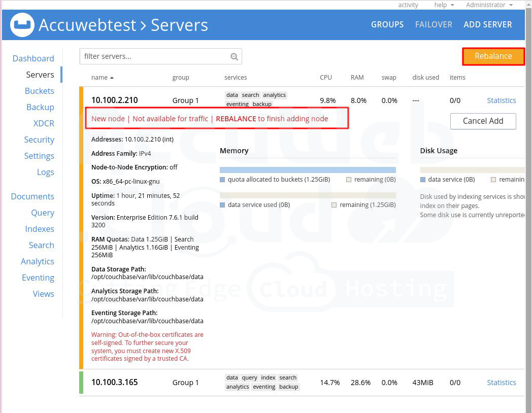Navigate to the Query sidebar section
This screenshot has width=532, height=413.
(x=43, y=213)
